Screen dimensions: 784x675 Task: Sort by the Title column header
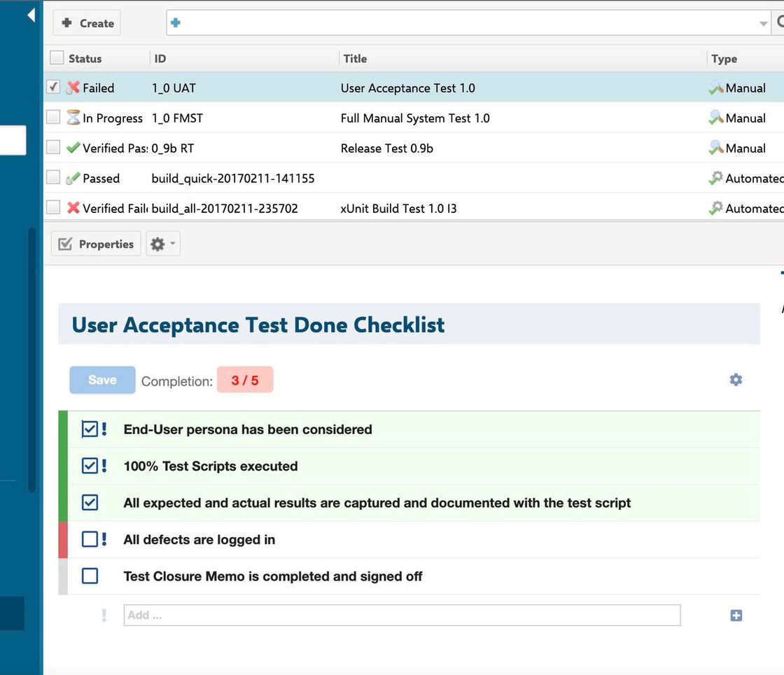[x=355, y=59]
